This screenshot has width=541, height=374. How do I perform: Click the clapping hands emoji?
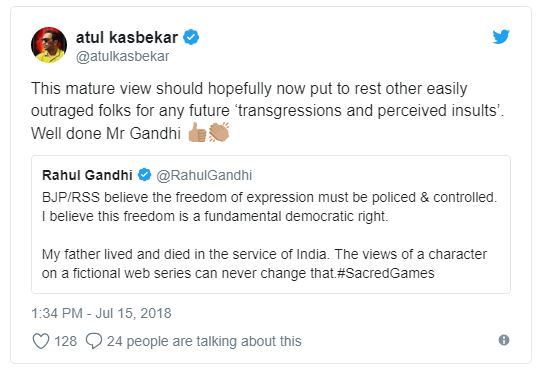[x=219, y=132]
